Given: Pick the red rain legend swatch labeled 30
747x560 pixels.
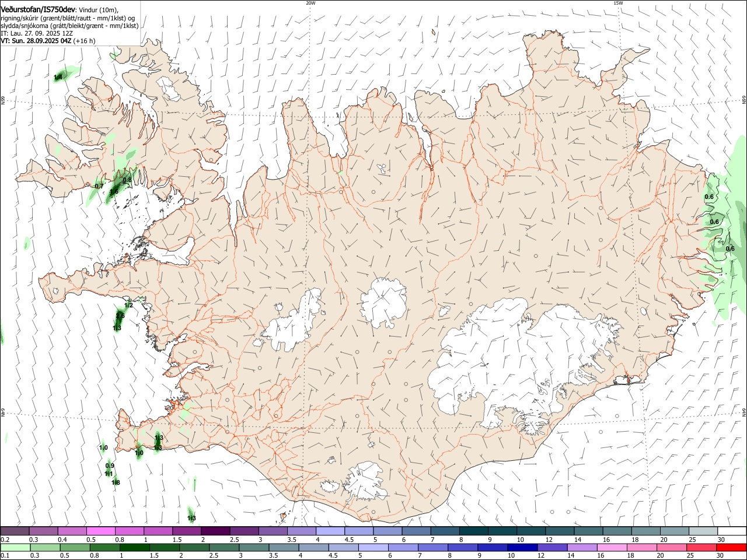Looking at the screenshot, I should [732, 547].
